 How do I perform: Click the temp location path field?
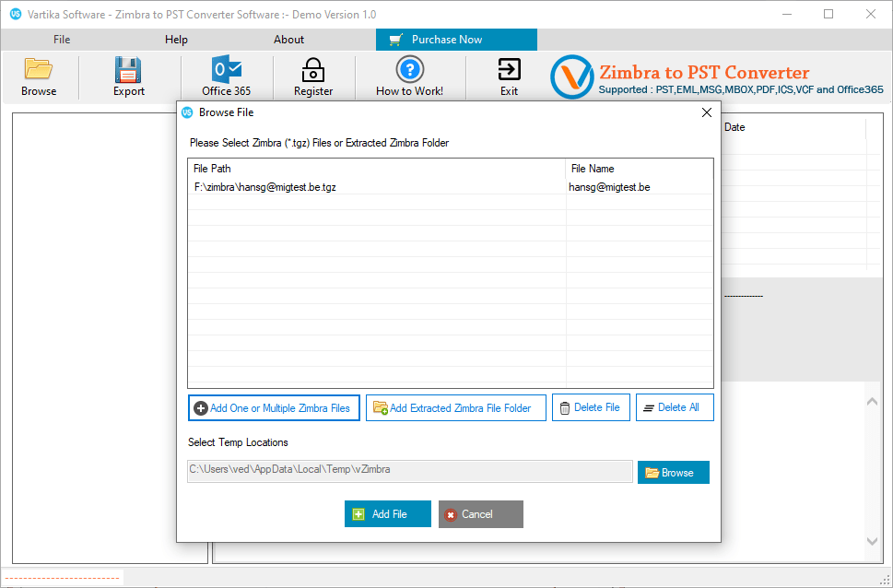(409, 471)
